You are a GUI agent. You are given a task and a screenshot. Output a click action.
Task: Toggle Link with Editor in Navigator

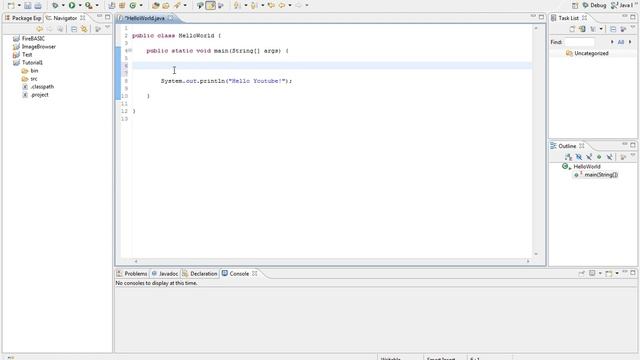point(84,29)
